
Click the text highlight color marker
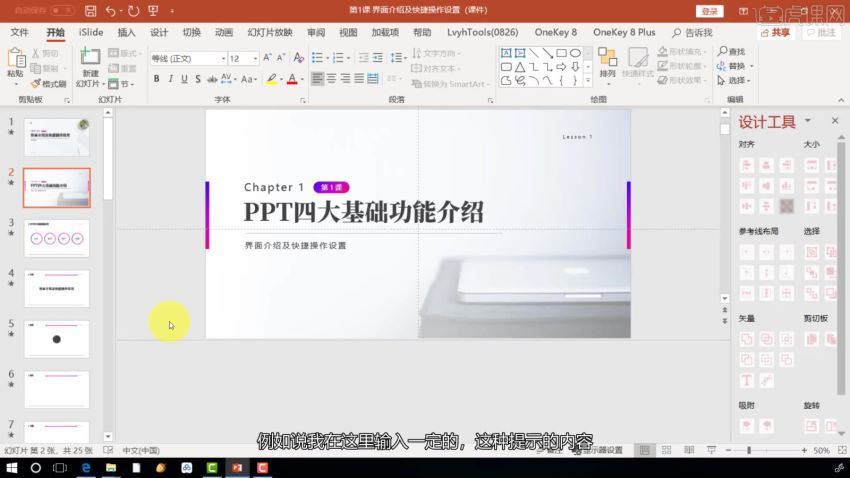(272, 79)
